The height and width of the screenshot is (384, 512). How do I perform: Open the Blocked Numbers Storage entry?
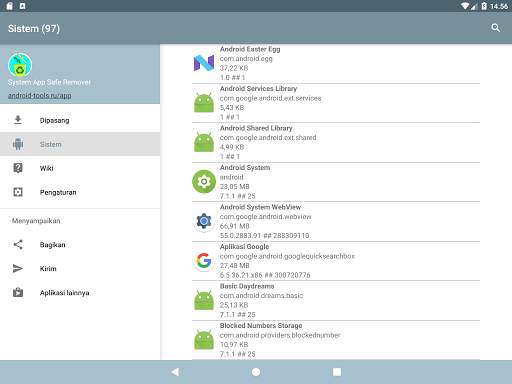336,340
